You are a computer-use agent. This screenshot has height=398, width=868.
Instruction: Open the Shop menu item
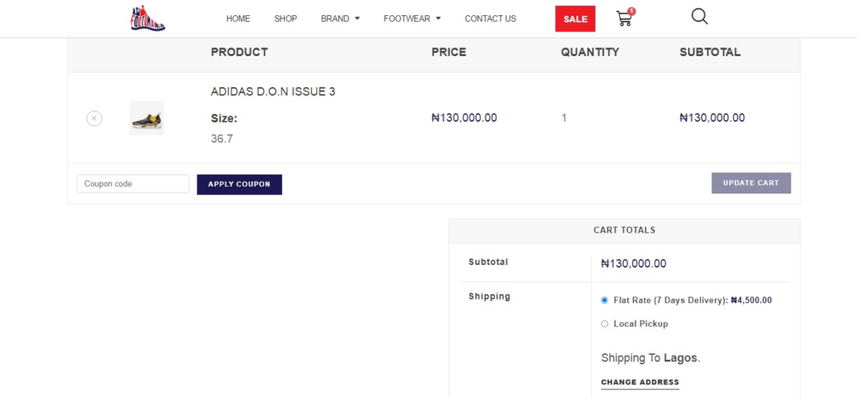(286, 19)
